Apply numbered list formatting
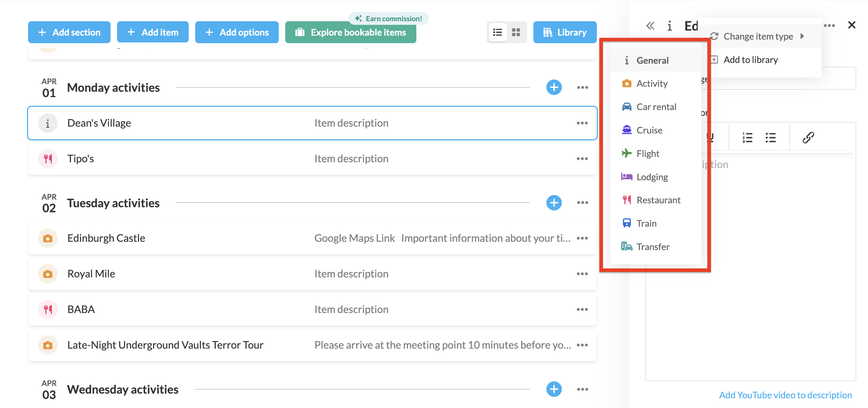The width and height of the screenshot is (868, 408). [x=747, y=137]
